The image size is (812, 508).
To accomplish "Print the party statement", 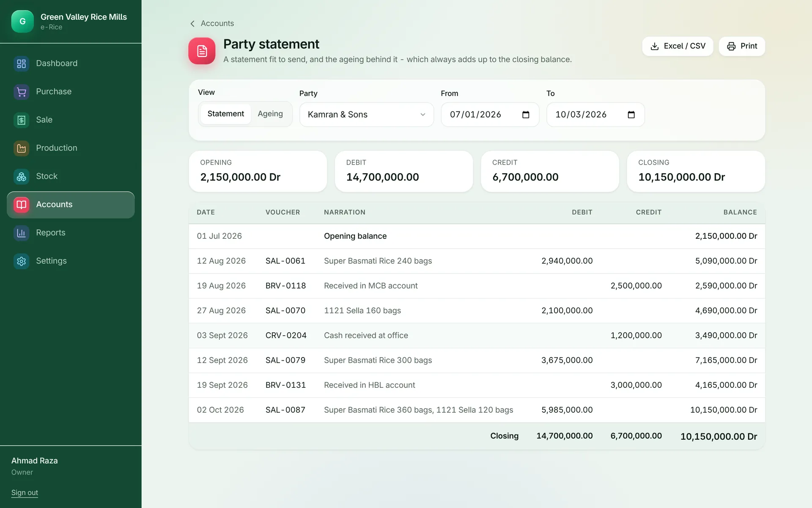I will [x=742, y=46].
